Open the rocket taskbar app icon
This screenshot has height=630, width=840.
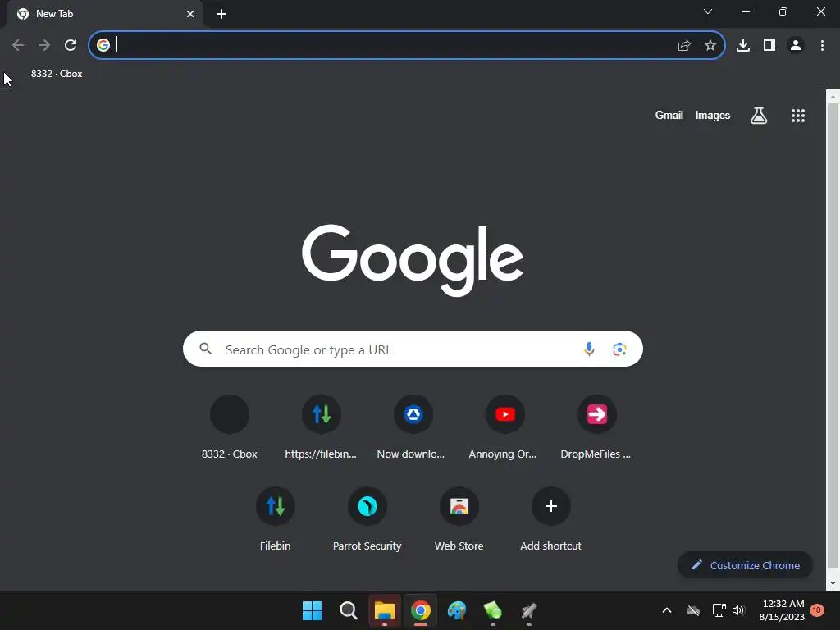click(529, 610)
